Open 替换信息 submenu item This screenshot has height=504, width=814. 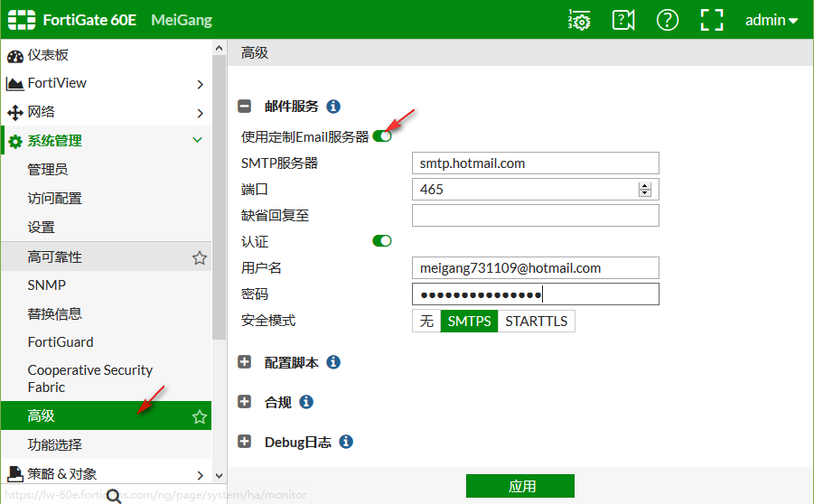point(106,313)
